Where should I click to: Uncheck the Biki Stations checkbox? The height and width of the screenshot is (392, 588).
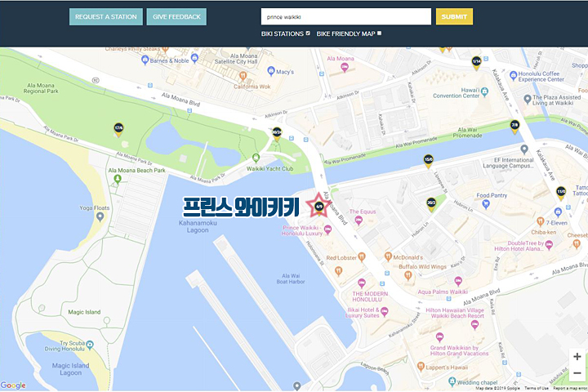click(x=308, y=33)
